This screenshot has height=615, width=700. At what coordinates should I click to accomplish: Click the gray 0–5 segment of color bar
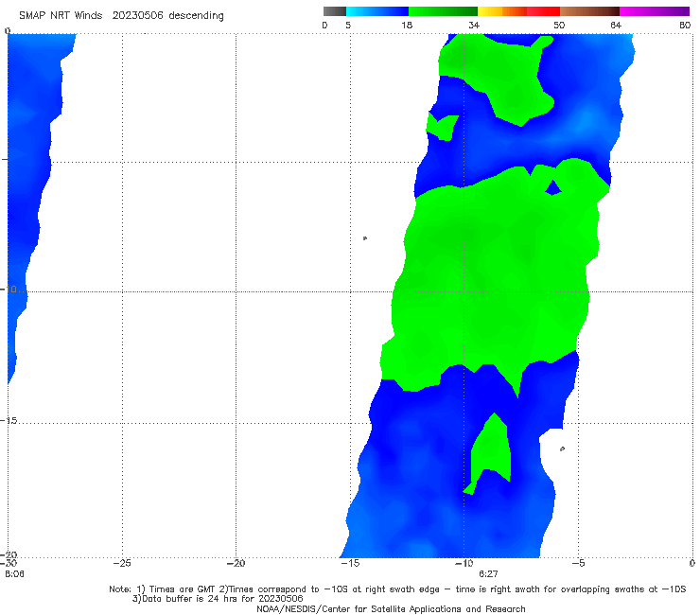pos(334,11)
